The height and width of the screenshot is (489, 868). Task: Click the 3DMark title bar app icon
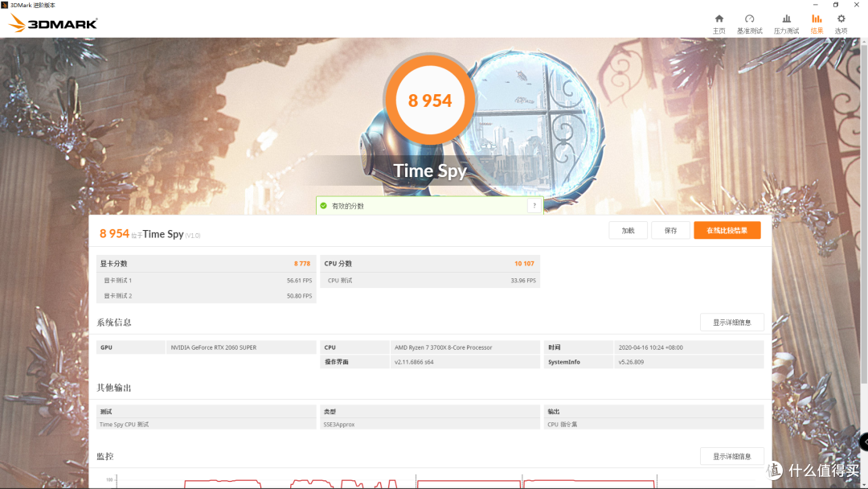point(5,5)
